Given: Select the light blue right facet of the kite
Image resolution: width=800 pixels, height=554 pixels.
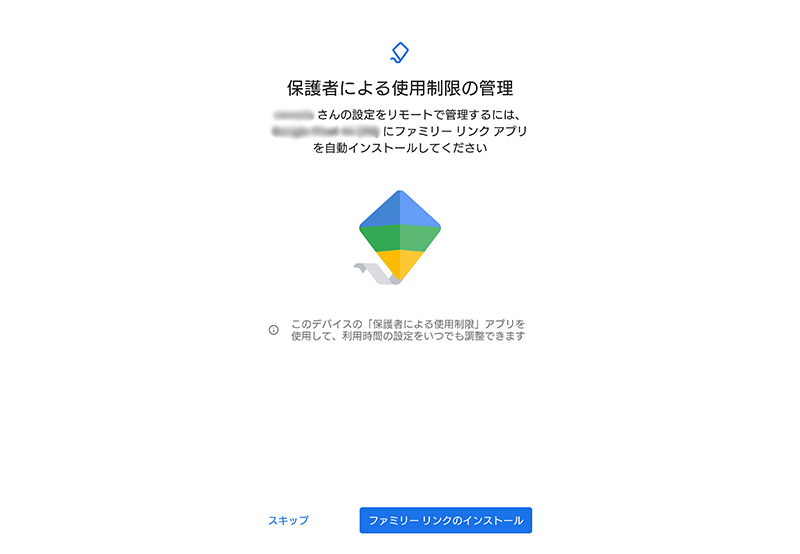Looking at the screenshot, I should pyautogui.click(x=420, y=209).
